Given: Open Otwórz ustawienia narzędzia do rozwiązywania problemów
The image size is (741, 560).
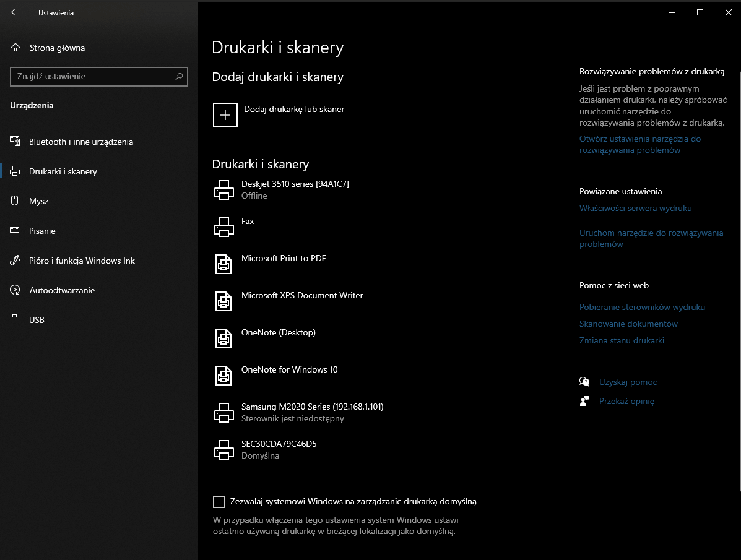Looking at the screenshot, I should point(640,145).
